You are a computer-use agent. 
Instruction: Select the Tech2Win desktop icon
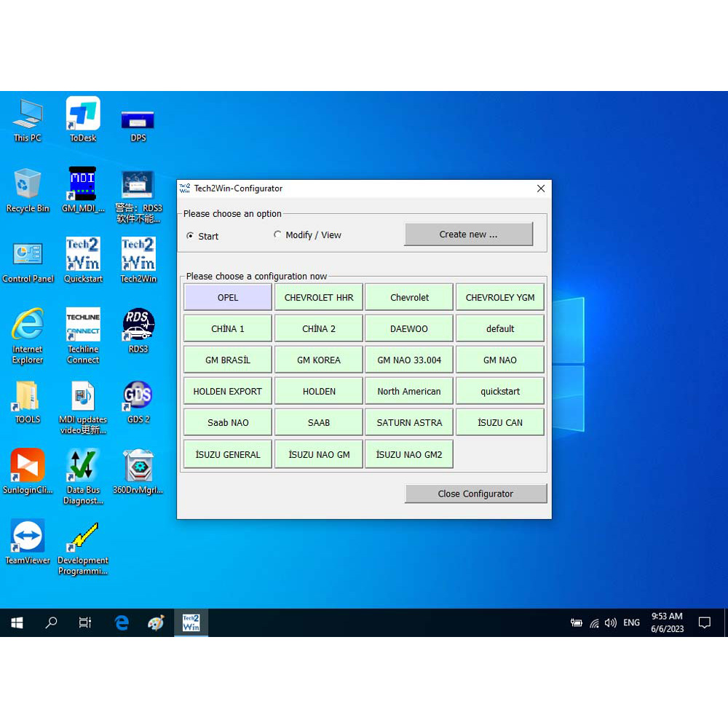point(138,260)
